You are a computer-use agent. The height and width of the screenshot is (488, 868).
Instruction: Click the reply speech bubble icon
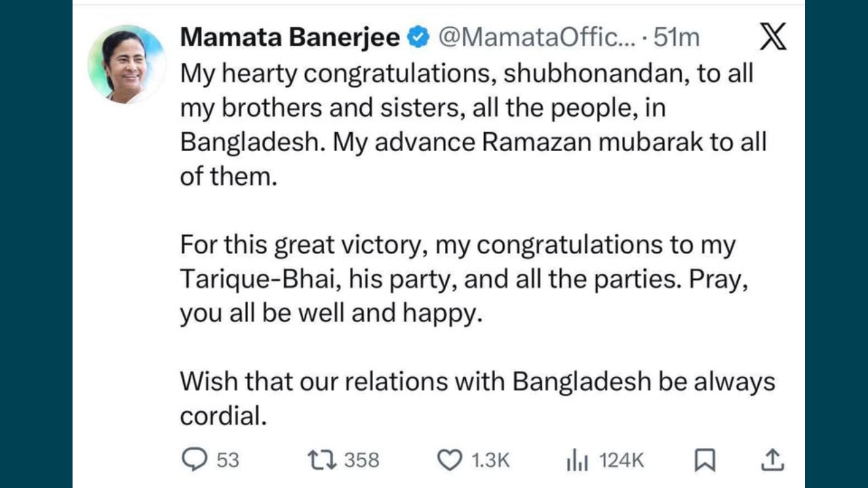[x=195, y=460]
